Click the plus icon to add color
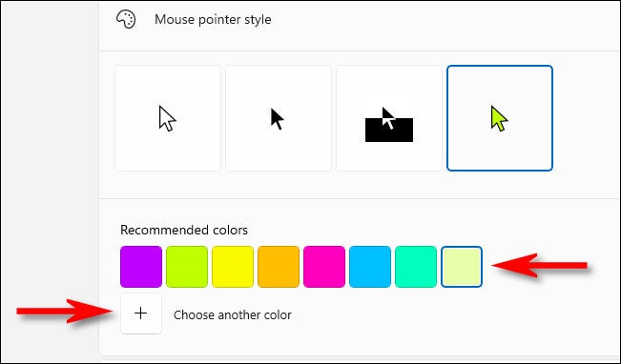This screenshot has width=621, height=364. point(141,313)
